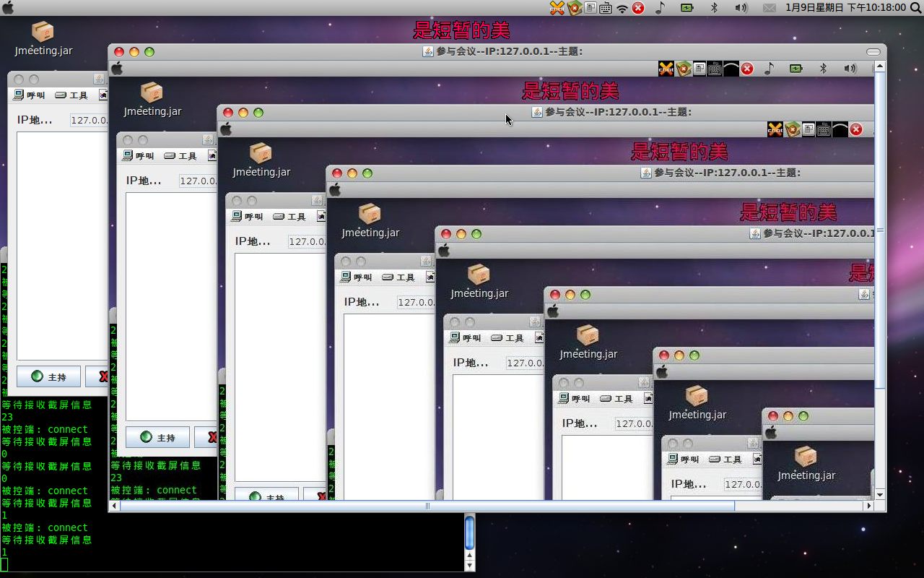
Task: Click 主持 in the outermost mirrored Jmeeting window
Action: tap(157, 437)
